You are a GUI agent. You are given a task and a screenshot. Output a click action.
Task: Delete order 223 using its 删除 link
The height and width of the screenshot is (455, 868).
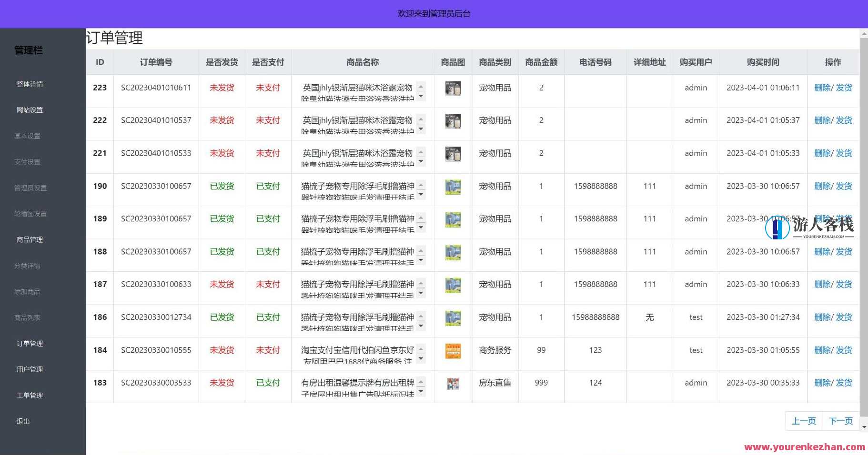[822, 88]
